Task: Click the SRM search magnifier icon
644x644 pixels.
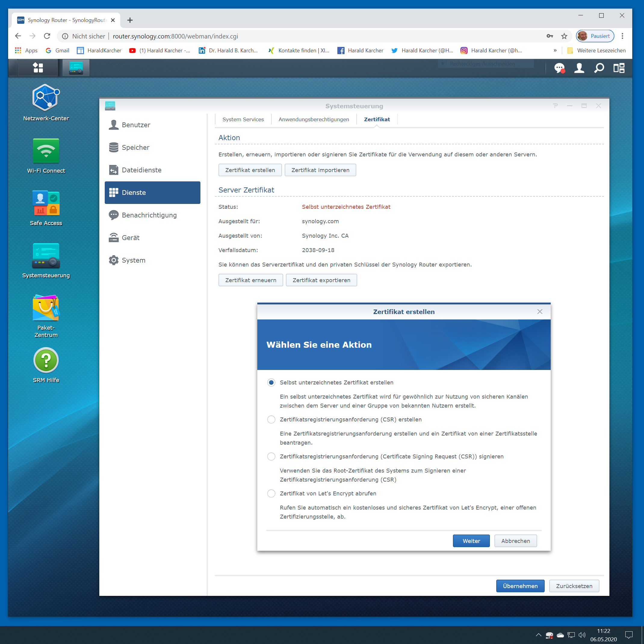Action: (x=599, y=68)
